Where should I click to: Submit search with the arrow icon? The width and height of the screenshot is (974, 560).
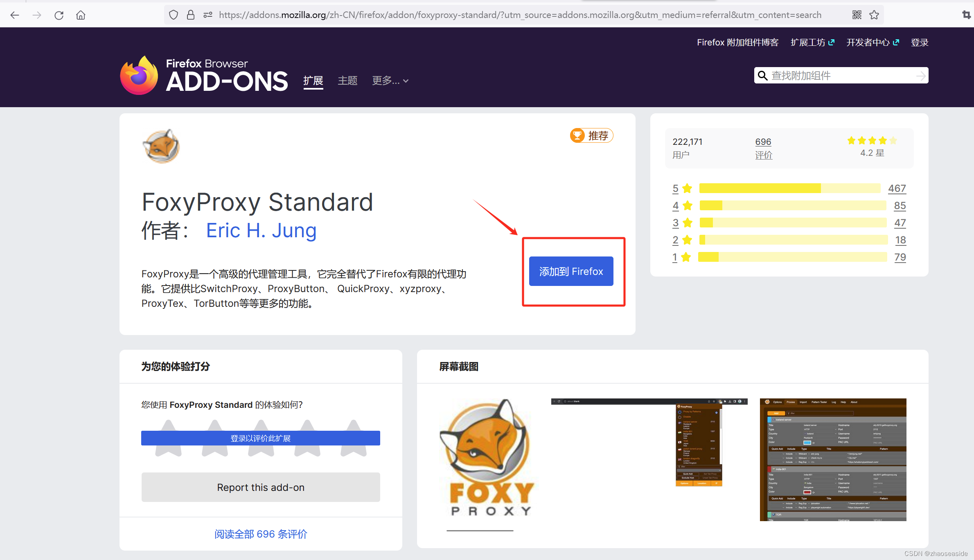click(x=921, y=76)
